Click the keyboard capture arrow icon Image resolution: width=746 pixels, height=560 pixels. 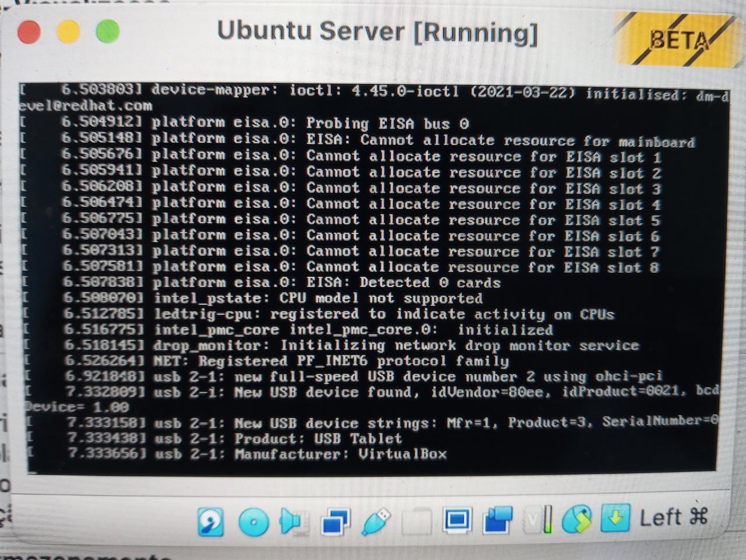click(615, 517)
